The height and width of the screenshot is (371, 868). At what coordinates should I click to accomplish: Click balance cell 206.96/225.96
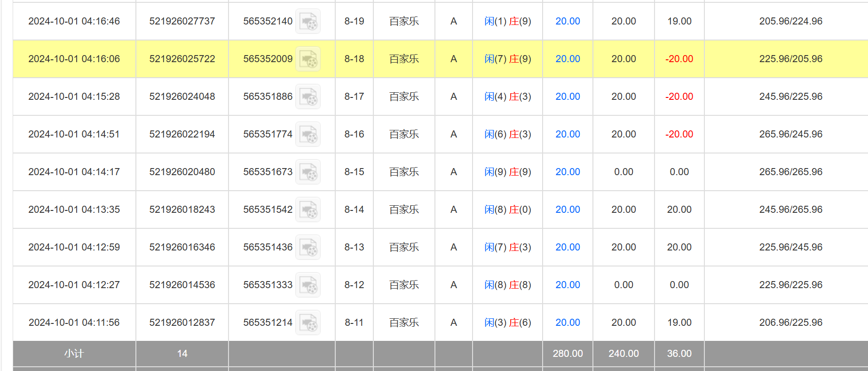pyautogui.click(x=790, y=323)
